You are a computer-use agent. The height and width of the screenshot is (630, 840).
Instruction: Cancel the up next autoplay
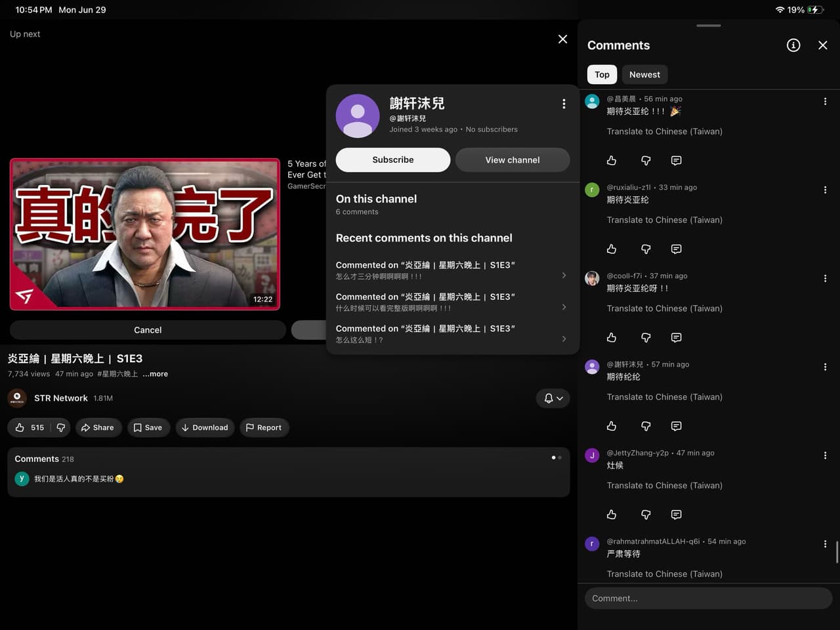[148, 330]
